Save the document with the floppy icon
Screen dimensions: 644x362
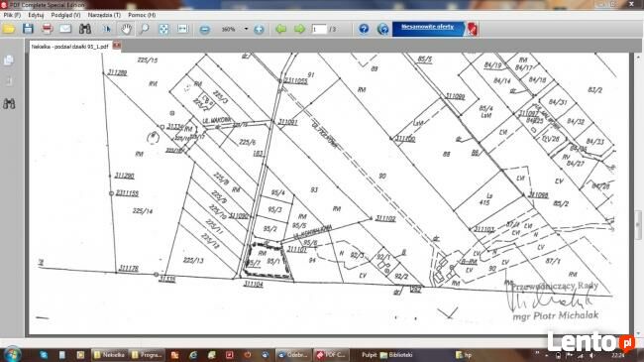pos(28,29)
